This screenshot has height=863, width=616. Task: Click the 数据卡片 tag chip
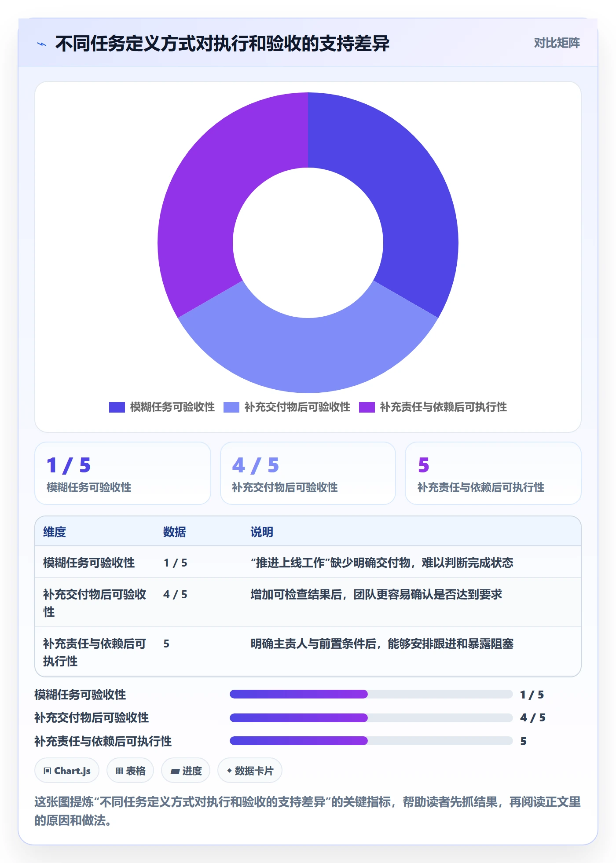pyautogui.click(x=250, y=771)
